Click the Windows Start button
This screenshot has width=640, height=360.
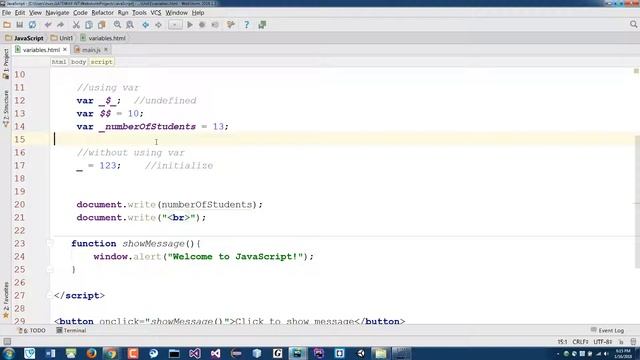9,353
